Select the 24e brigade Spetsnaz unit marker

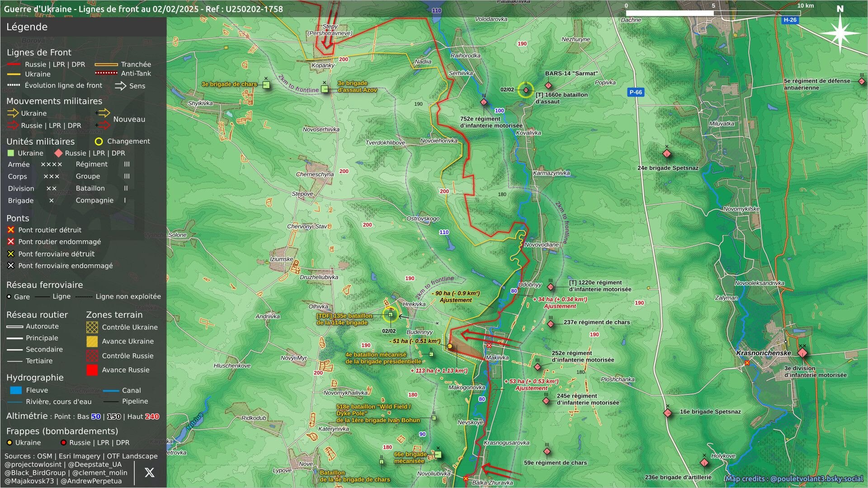(x=666, y=154)
